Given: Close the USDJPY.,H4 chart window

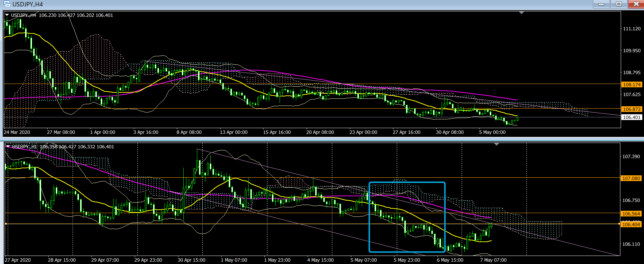Looking at the screenshot, I should tap(636, 4).
